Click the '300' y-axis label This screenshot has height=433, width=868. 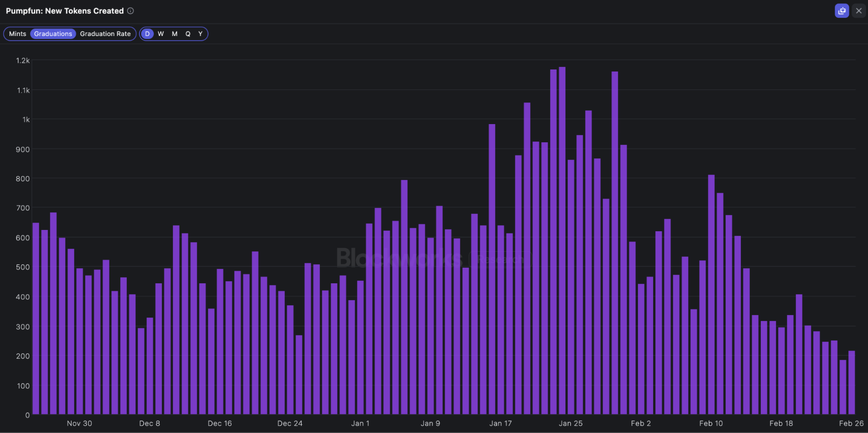(23, 327)
